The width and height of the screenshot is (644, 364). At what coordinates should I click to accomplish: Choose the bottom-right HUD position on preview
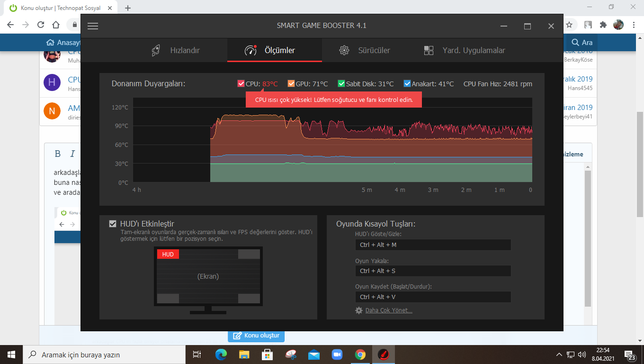(249, 298)
